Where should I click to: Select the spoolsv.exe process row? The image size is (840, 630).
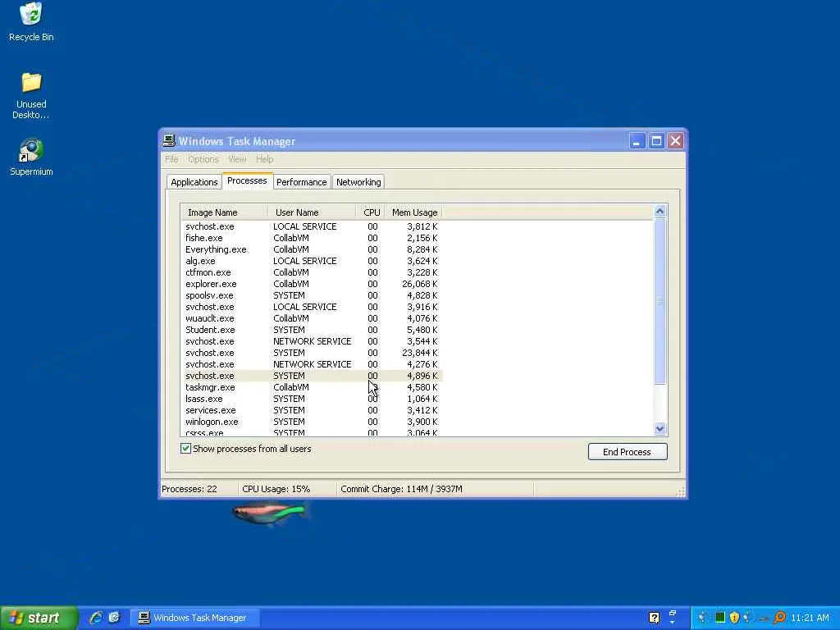(x=312, y=295)
